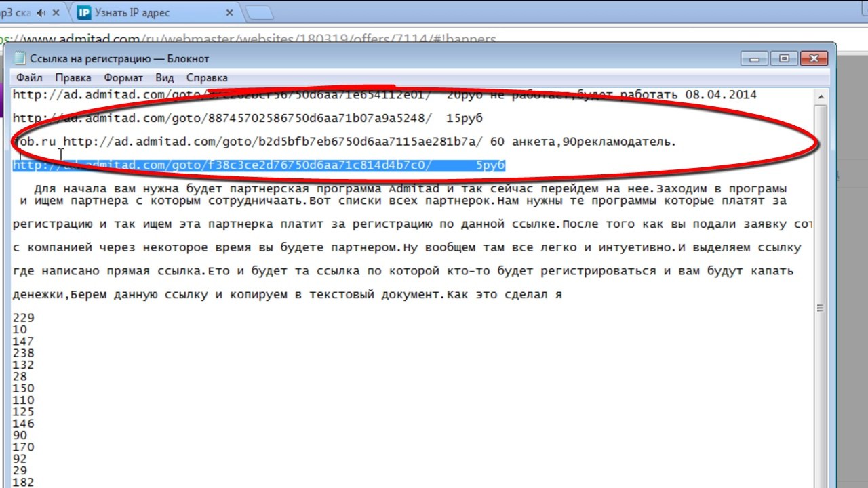This screenshot has width=868, height=488.
Task: Minimize the Notepad window
Action: [x=755, y=59]
